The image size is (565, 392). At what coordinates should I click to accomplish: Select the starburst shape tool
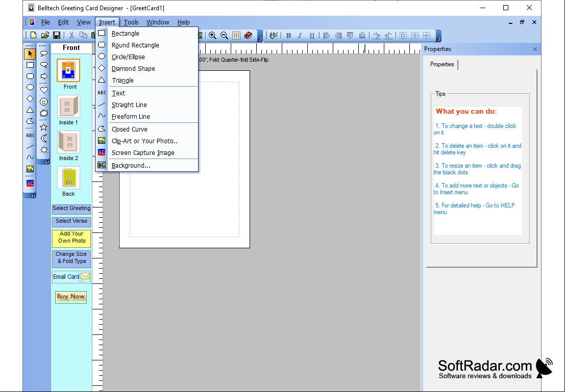(x=43, y=113)
